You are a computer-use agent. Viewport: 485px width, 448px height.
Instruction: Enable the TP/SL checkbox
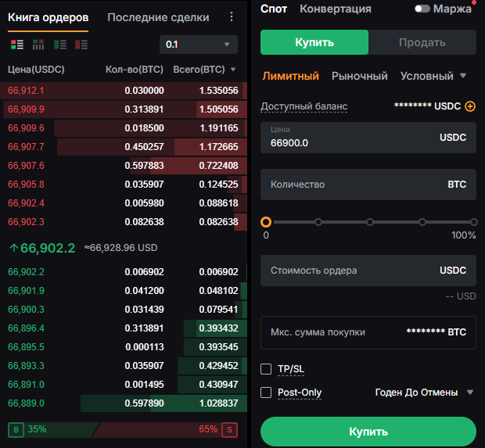coord(266,369)
